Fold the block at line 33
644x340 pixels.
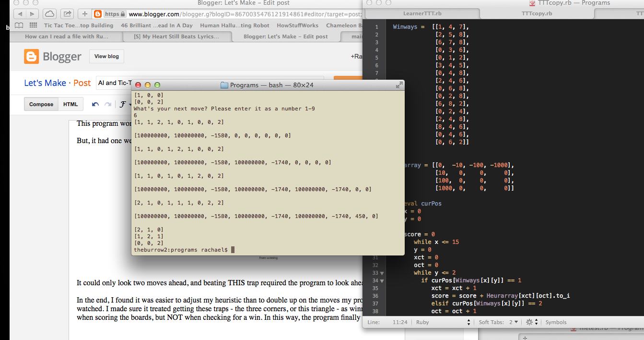382,273
